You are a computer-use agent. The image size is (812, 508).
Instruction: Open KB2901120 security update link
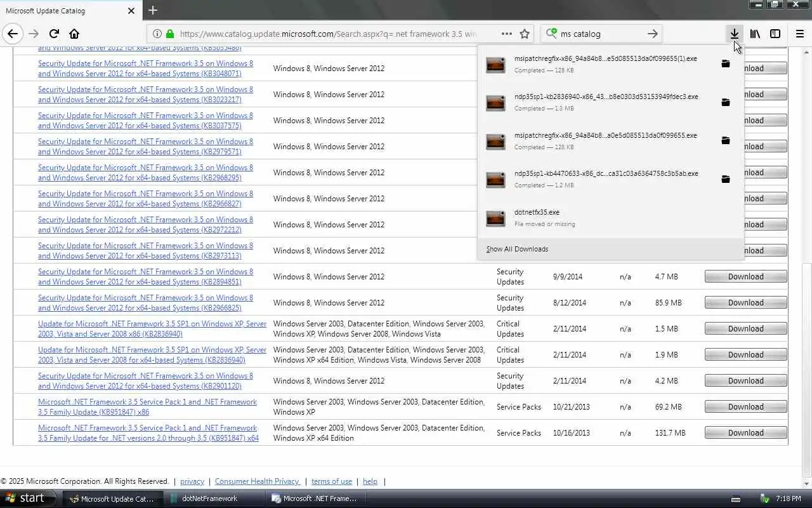point(145,381)
